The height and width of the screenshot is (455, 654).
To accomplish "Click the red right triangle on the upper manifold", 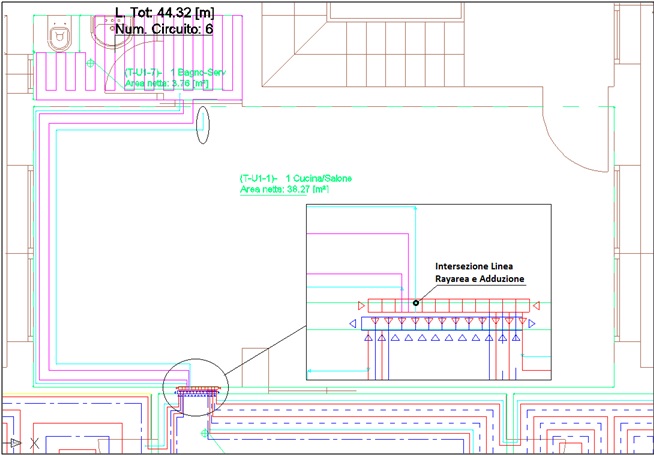I will [x=536, y=305].
